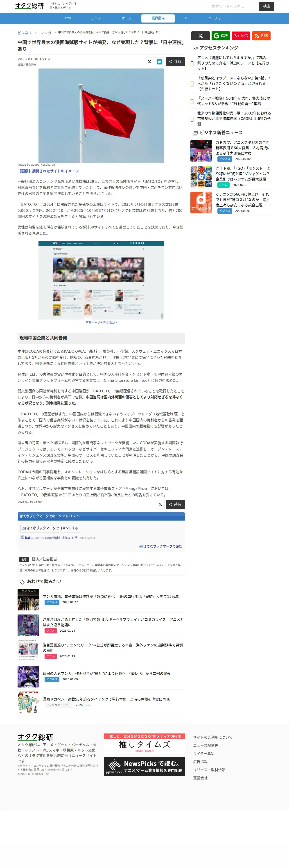
Task: Click the red Yahoo 配信 button
Action: pyautogui.click(x=241, y=36)
